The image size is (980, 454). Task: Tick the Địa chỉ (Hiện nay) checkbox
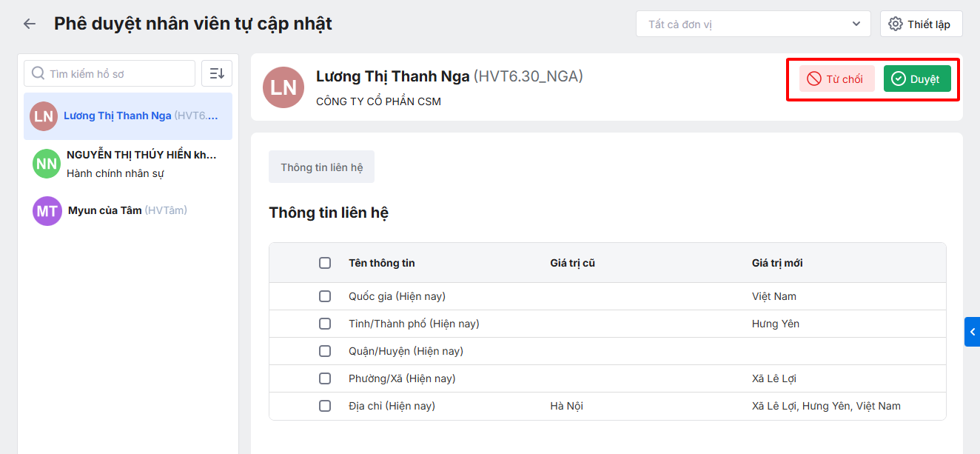[x=325, y=406]
